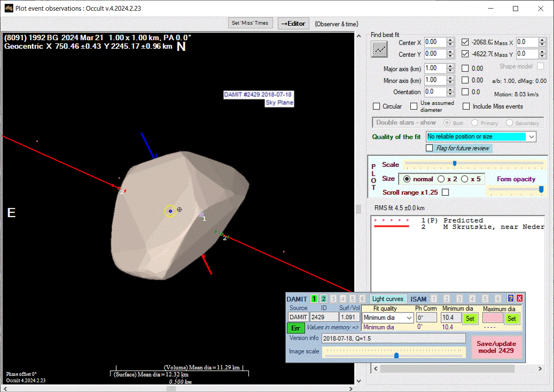Screen dimensions: 554x392
Task: Open the blue help question mark icon
Action: (511, 299)
